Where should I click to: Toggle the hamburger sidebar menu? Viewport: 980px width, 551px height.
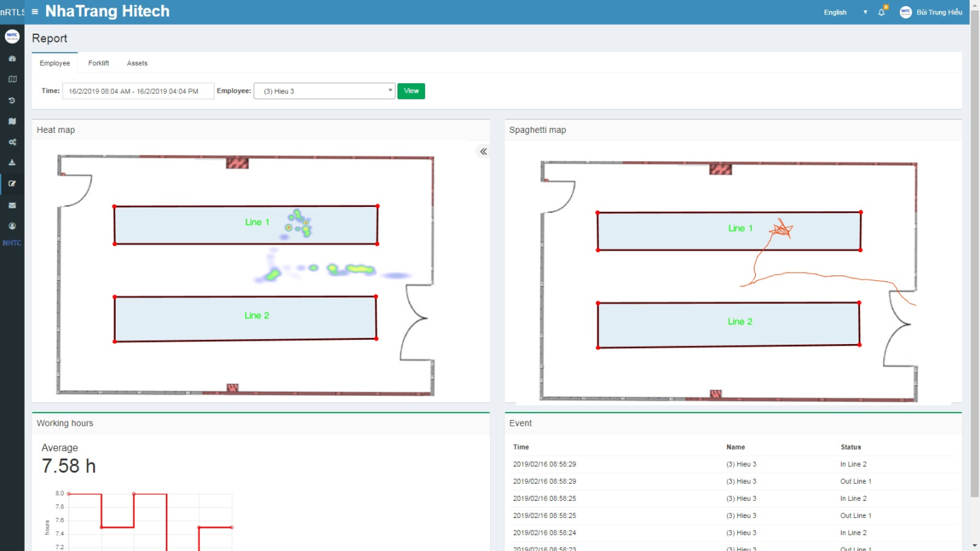point(35,12)
